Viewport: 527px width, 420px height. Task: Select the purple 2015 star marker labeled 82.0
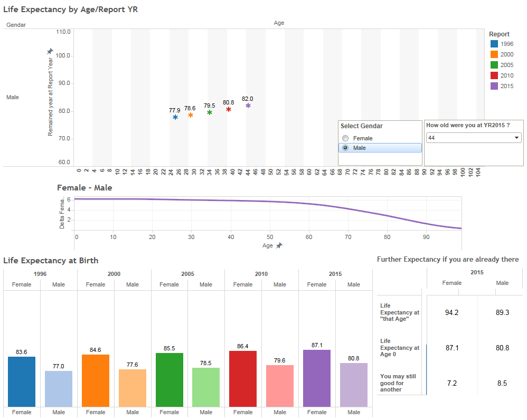tap(248, 106)
